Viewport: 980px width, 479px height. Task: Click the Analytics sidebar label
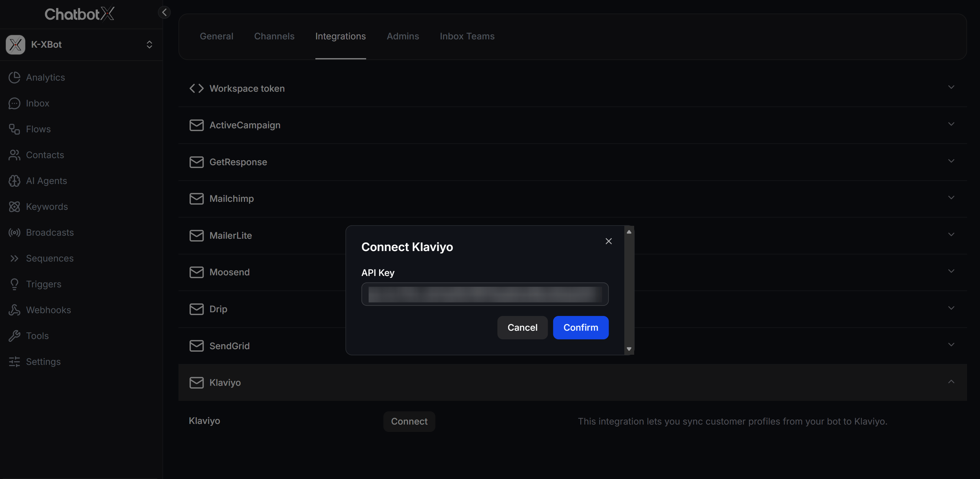coord(45,78)
